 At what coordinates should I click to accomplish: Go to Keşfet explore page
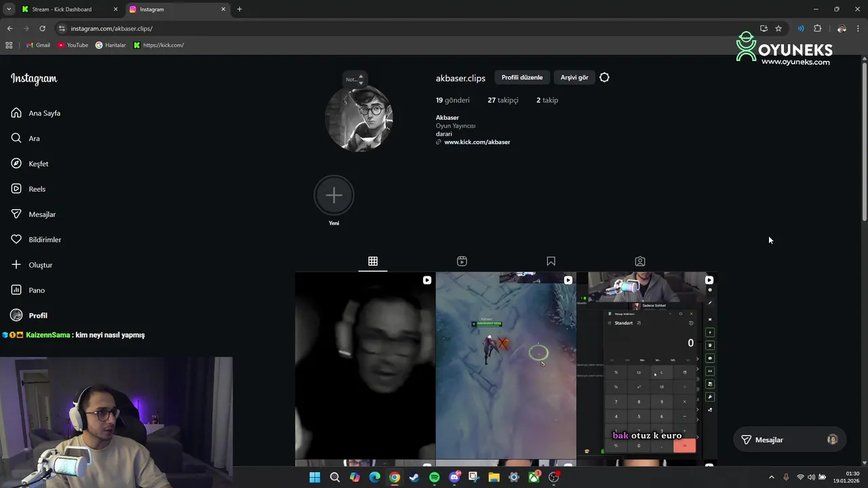tap(30, 163)
